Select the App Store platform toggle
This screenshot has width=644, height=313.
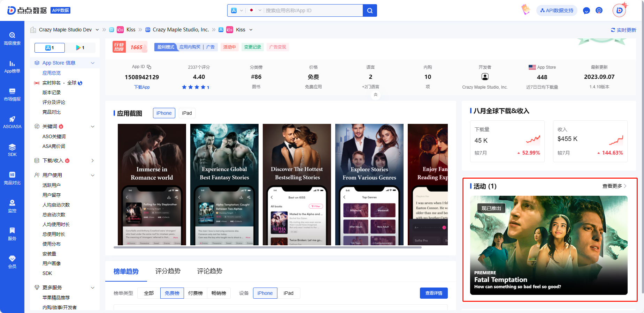click(49, 47)
